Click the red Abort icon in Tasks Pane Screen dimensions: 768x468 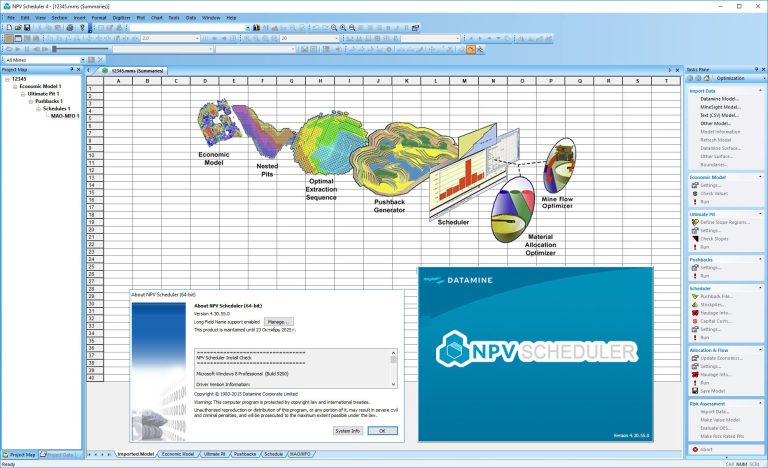695,449
